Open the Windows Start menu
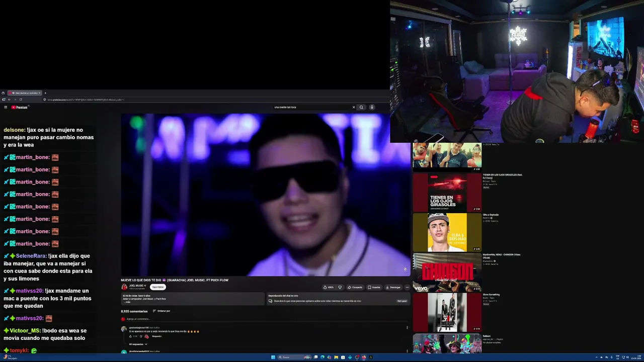Viewport: 644px width, 362px height. click(x=273, y=357)
